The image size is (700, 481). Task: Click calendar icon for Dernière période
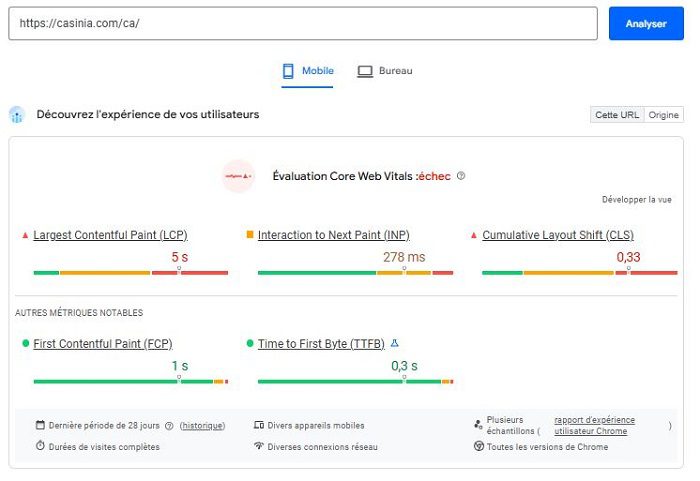40,425
